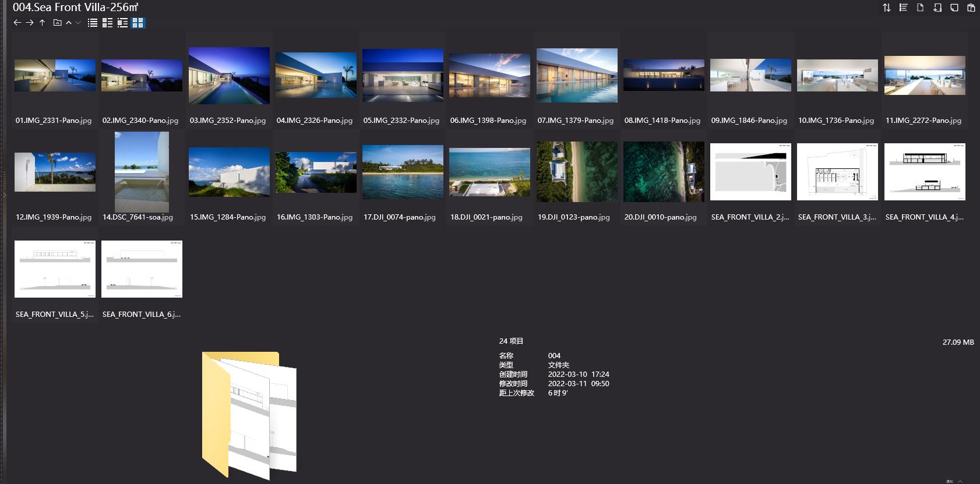Click the grayed down chevron in toolbar

pyautogui.click(x=78, y=23)
